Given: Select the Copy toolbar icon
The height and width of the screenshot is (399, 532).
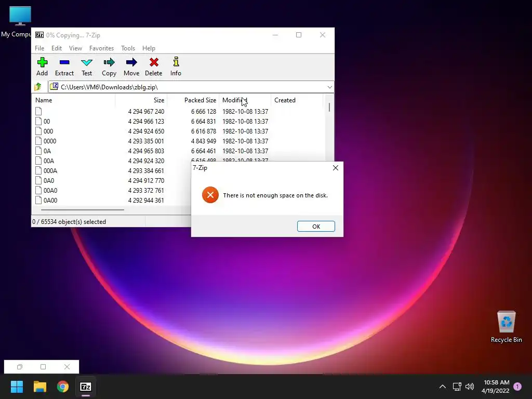Looking at the screenshot, I should [109, 62].
